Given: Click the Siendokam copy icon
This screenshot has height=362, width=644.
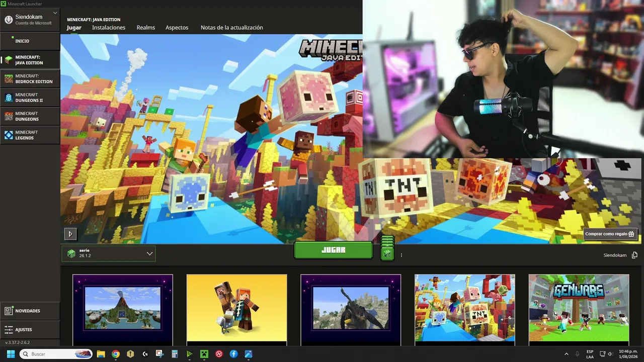Looking at the screenshot, I should [634, 255].
